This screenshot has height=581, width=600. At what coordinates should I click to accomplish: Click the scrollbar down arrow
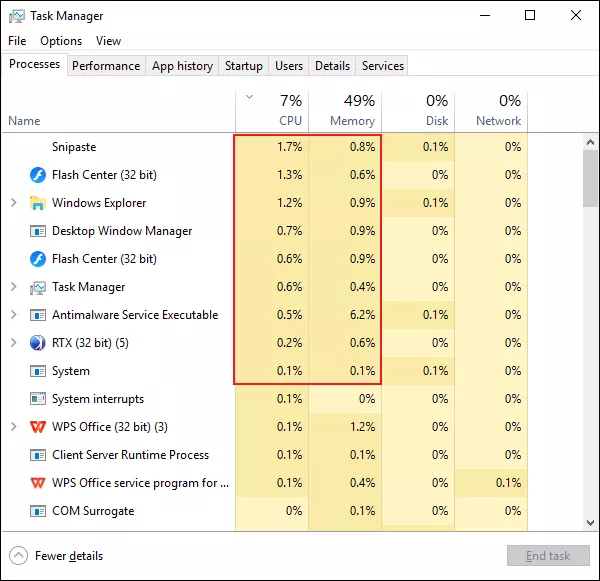pos(590,522)
